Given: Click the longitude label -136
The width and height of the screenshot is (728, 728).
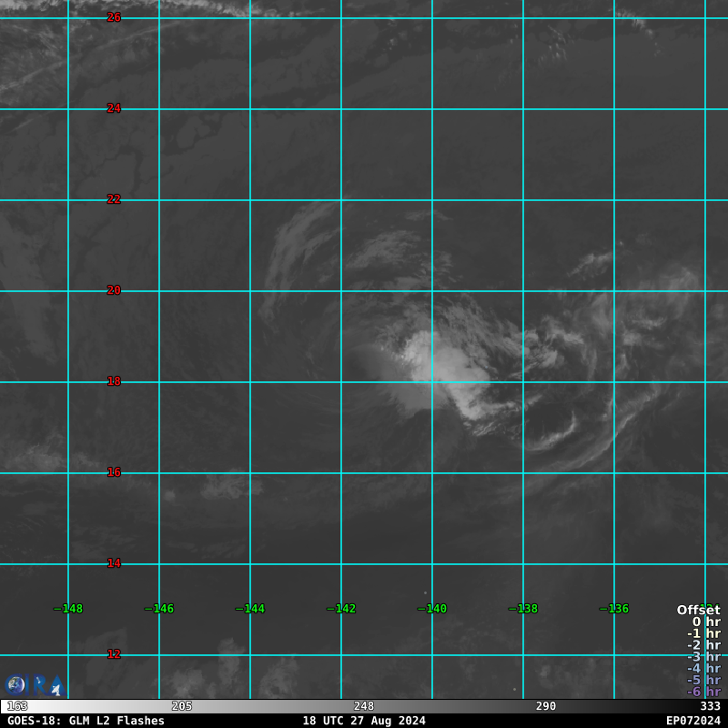Looking at the screenshot, I should [614, 609].
